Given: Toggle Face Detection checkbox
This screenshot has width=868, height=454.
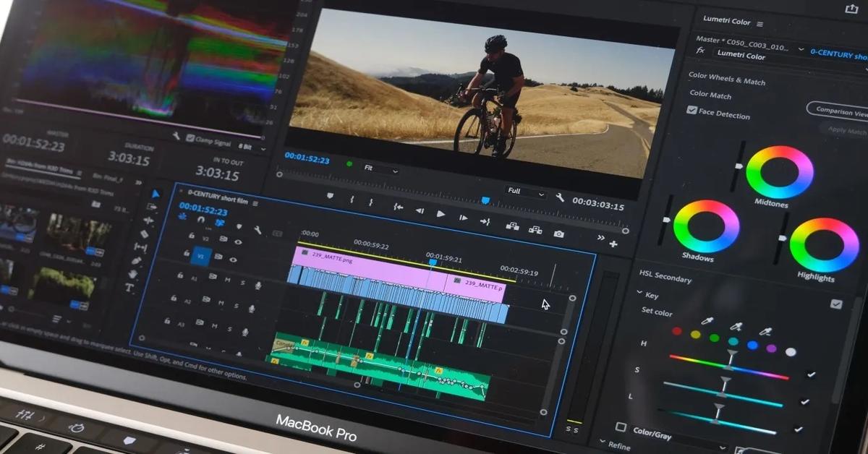Looking at the screenshot, I should click(x=692, y=110).
